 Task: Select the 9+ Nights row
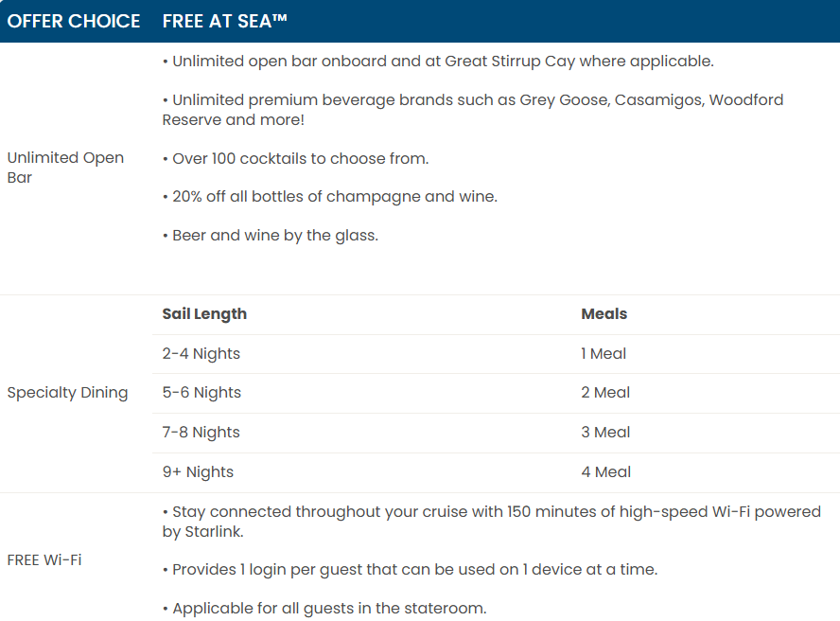[x=496, y=472]
